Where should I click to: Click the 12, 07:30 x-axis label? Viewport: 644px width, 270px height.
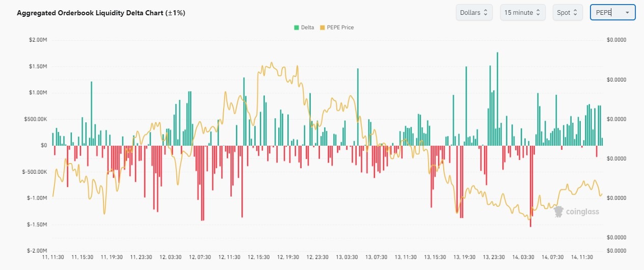coord(201,258)
